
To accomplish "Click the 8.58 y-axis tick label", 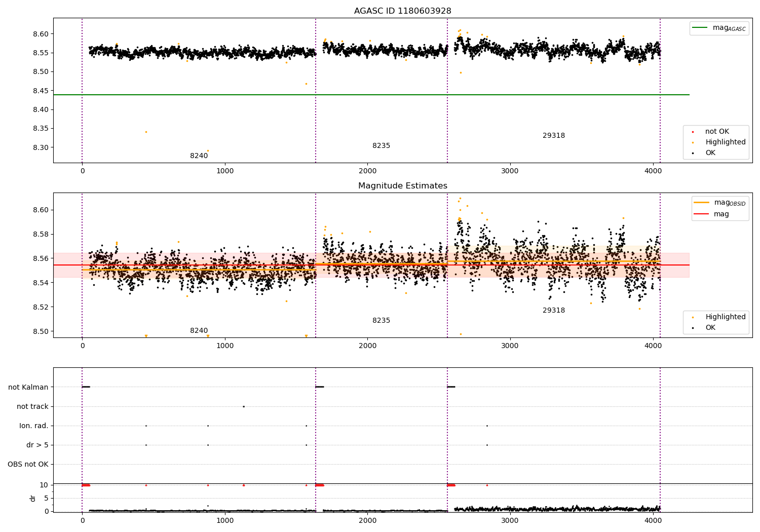I will click(41, 234).
